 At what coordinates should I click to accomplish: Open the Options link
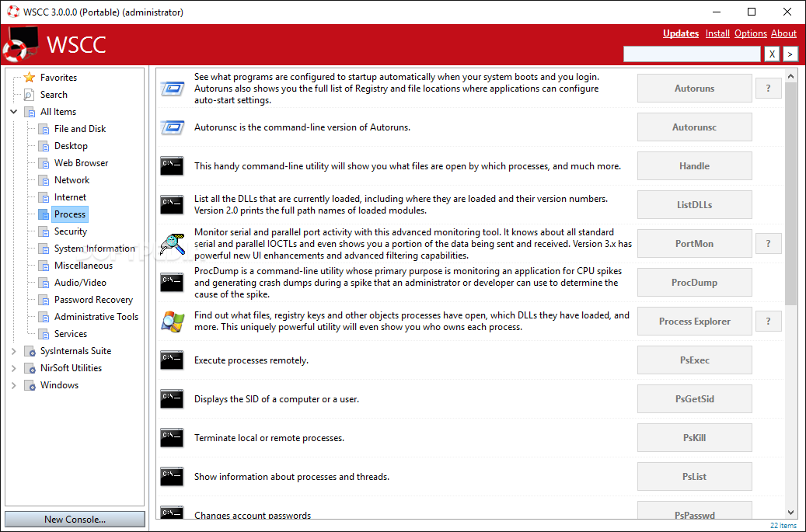tap(751, 33)
